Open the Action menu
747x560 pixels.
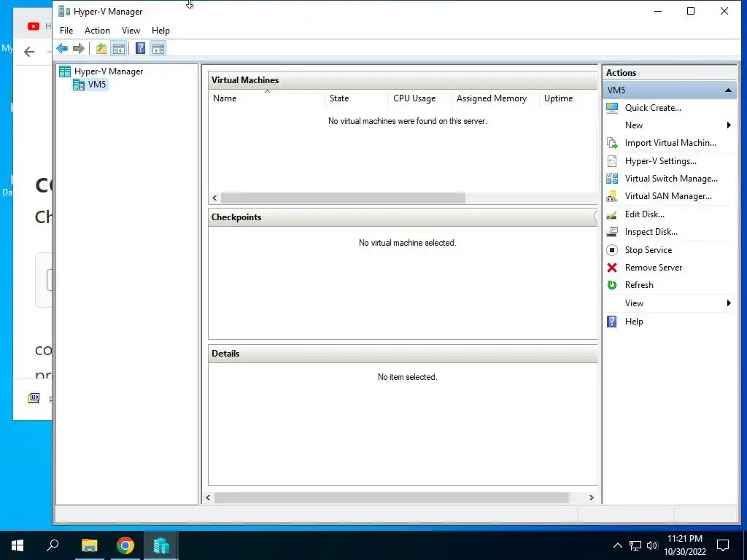pyautogui.click(x=97, y=31)
